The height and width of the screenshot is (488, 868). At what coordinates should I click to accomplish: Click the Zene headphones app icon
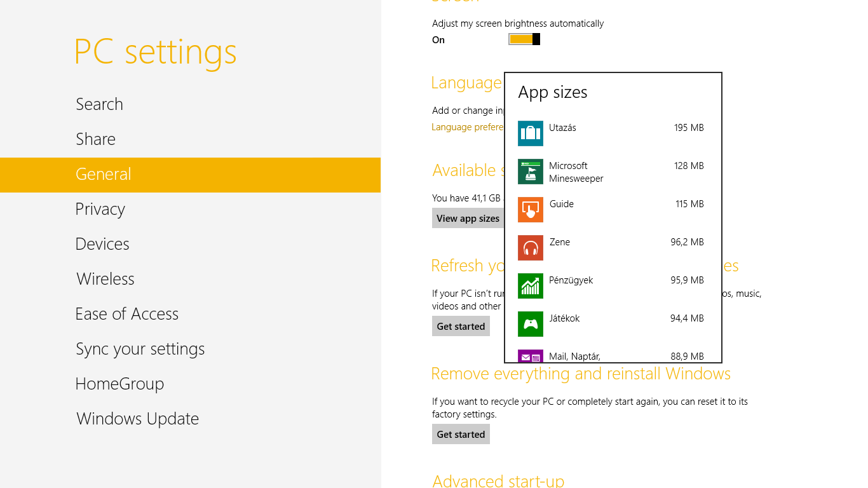[530, 248]
